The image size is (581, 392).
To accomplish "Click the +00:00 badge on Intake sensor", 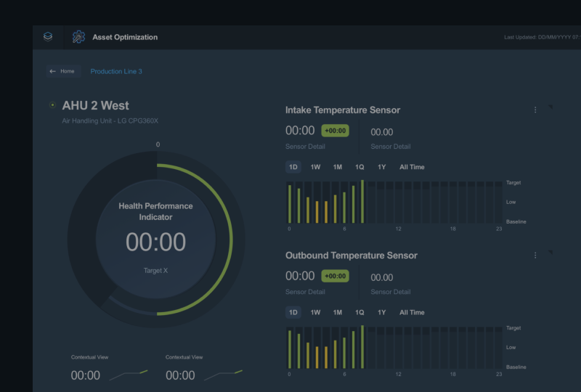I will click(335, 131).
